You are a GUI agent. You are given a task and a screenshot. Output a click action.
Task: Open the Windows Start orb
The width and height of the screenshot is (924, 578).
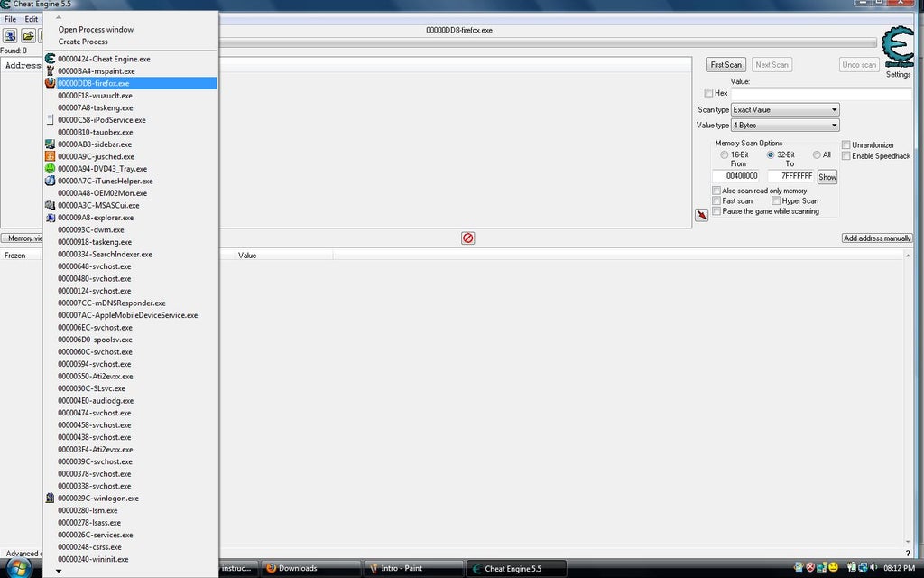(x=18, y=569)
